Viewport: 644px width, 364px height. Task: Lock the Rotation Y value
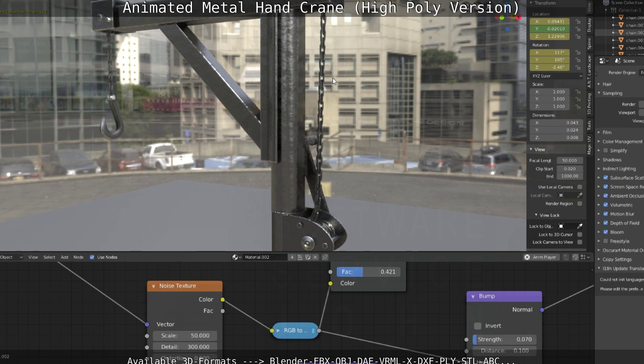pos(578,60)
